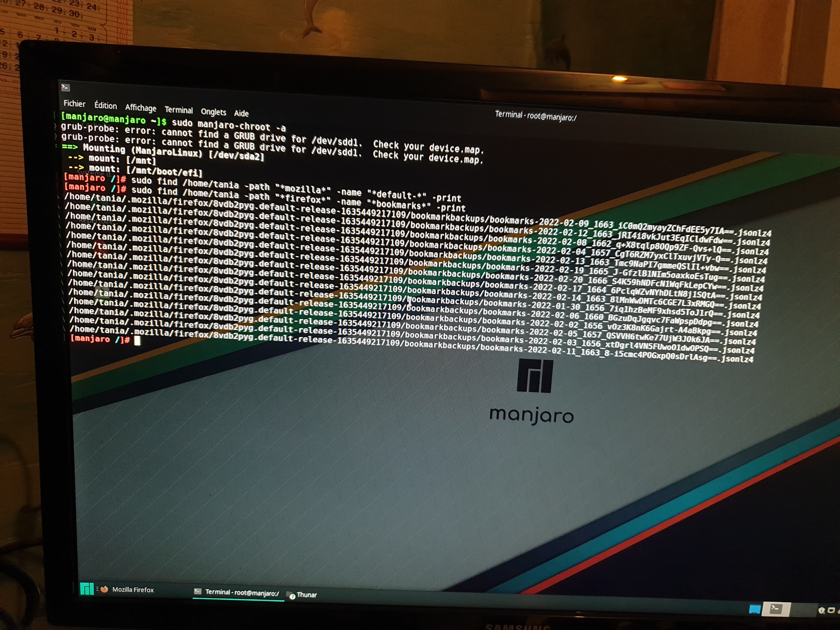Click the blue workspace switcher icon

click(755, 610)
